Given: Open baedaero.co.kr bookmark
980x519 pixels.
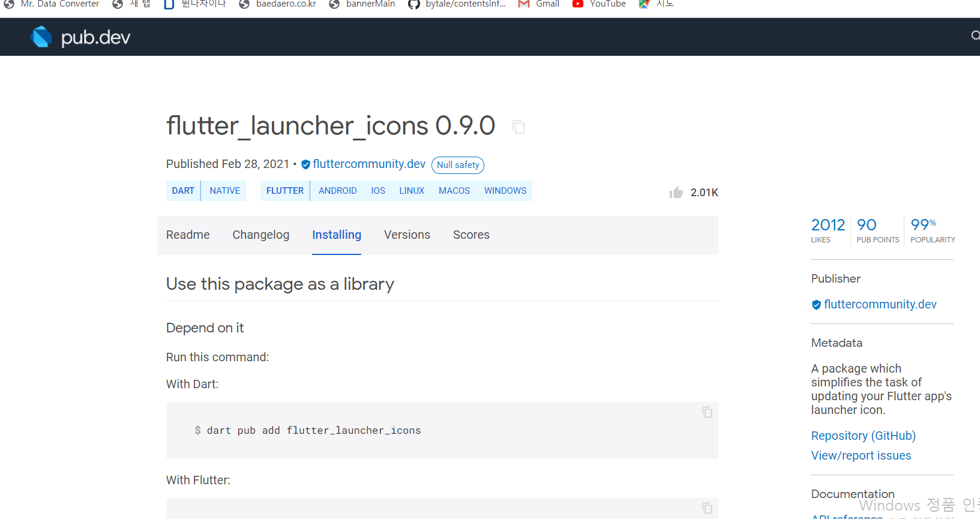Looking at the screenshot, I should 277,4.
